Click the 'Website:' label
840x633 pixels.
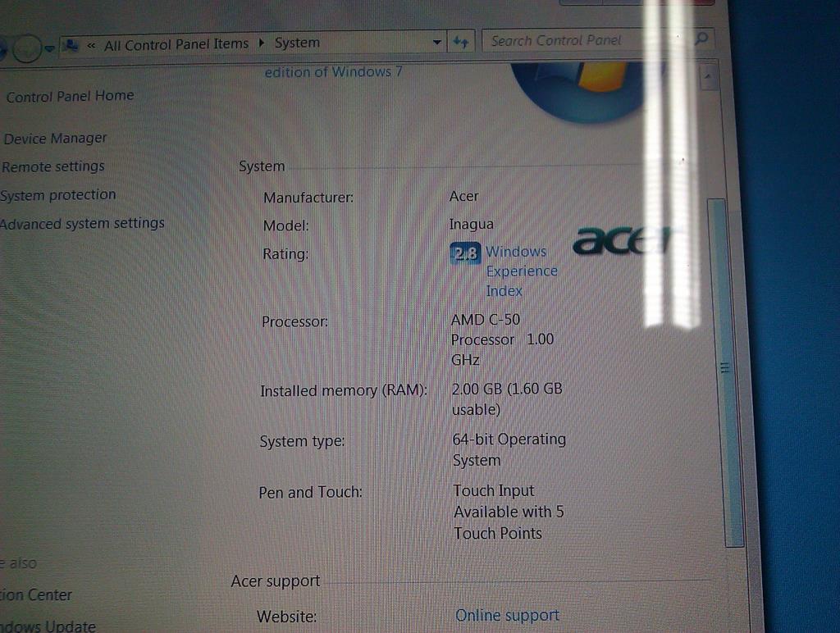[286, 617]
